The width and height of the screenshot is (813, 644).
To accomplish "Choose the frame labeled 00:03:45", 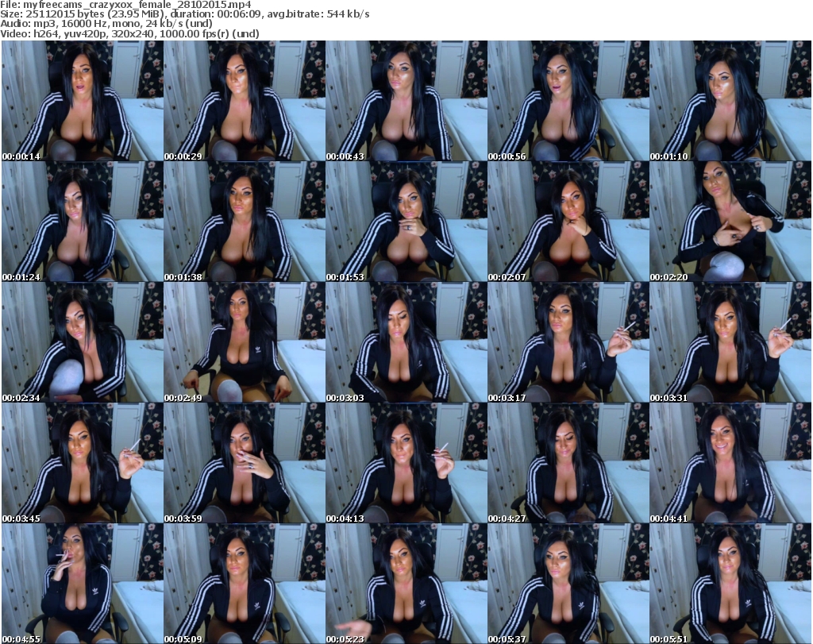I will [83, 463].
